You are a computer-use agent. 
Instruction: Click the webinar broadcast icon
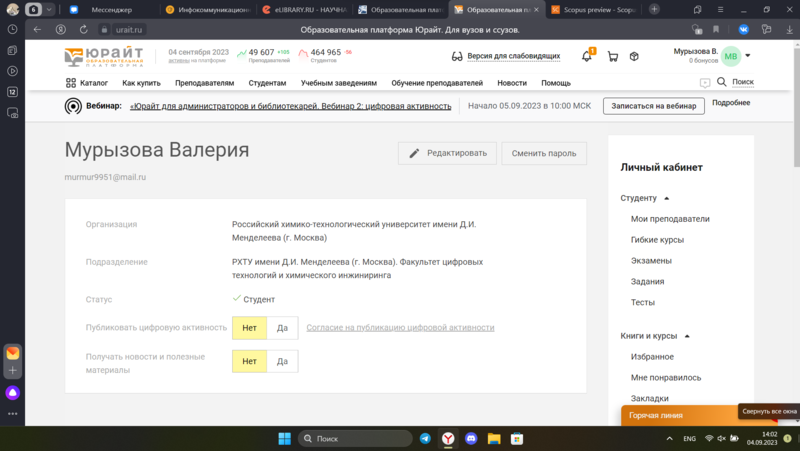tap(73, 106)
